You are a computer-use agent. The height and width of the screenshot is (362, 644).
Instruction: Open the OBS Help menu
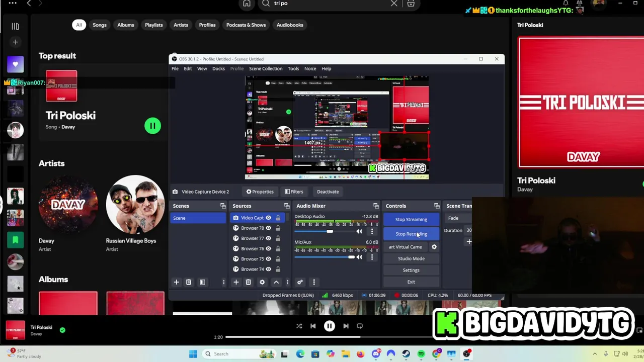coord(327,69)
